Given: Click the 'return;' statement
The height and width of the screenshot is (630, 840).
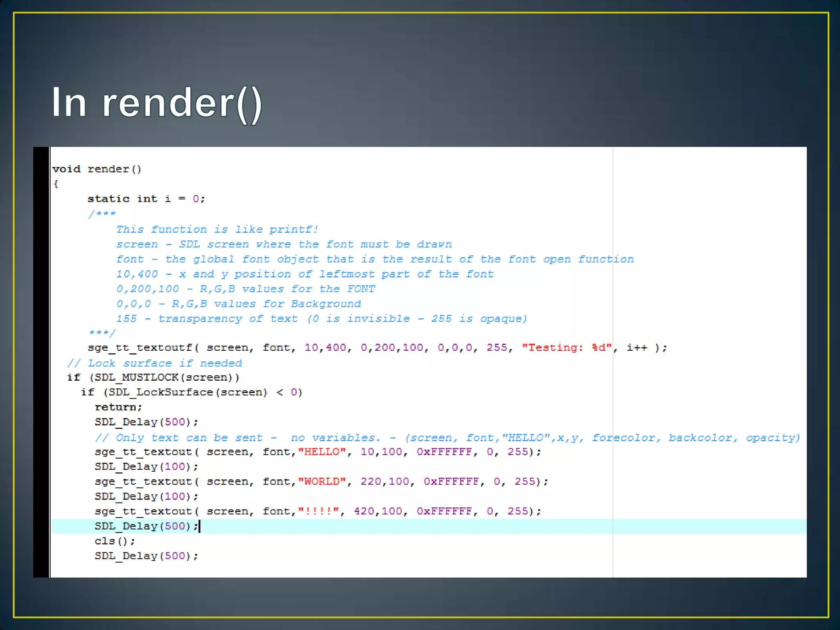Looking at the screenshot, I should (x=118, y=407).
